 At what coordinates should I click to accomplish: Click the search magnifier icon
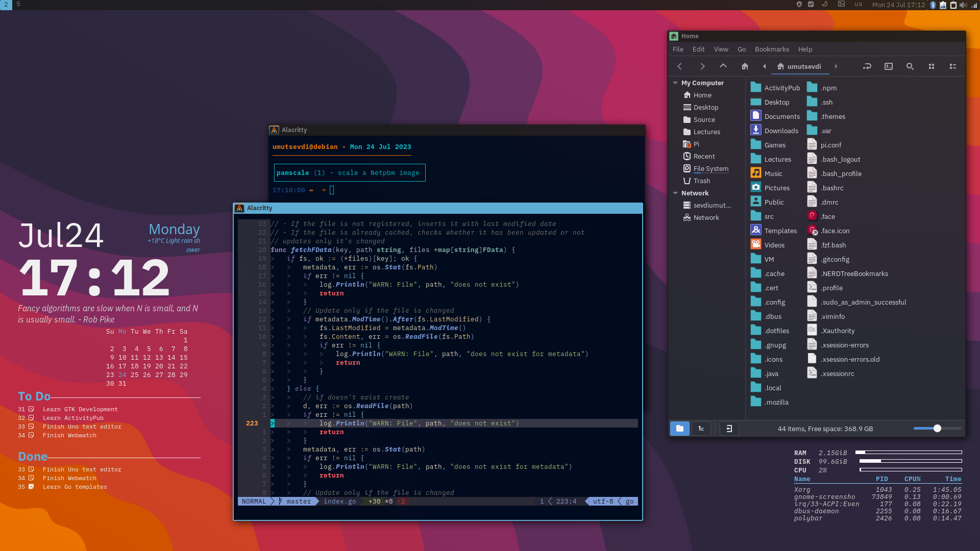[x=910, y=66]
